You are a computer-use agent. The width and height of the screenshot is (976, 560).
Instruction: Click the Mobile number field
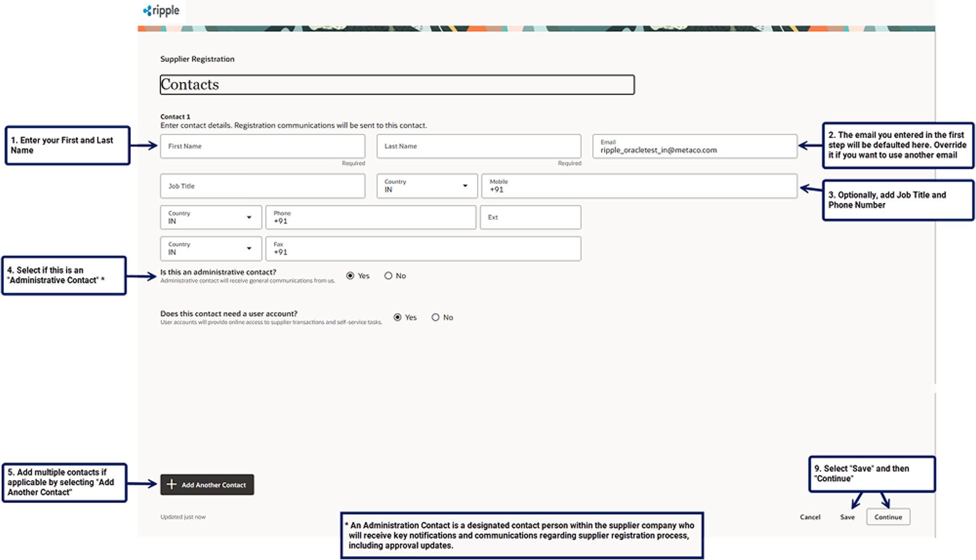[640, 186]
